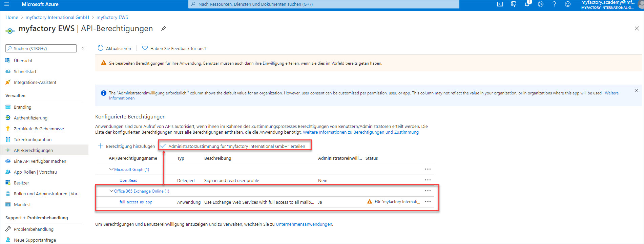Open Problembehandlung in the sidebar
This screenshot has height=244, width=644.
[34, 229]
